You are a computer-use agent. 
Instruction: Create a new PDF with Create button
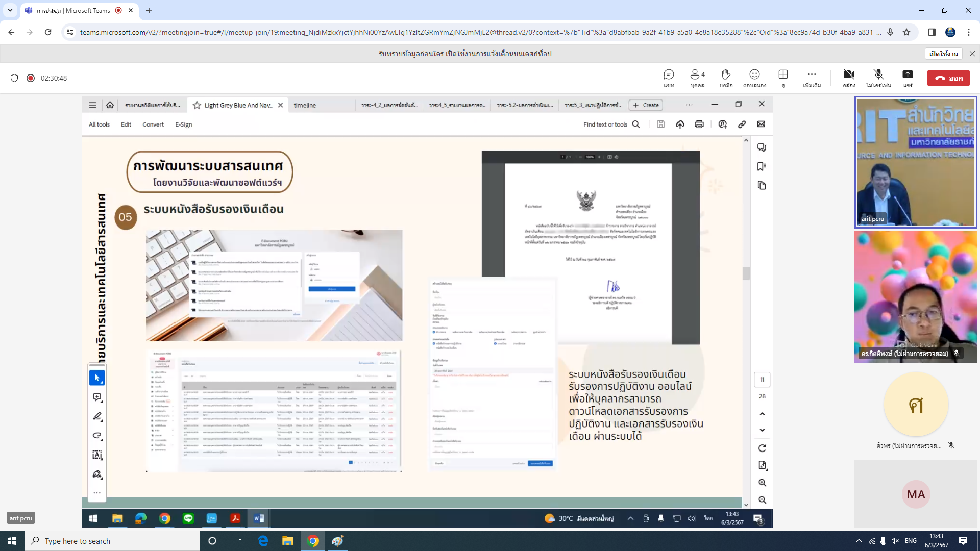click(646, 105)
